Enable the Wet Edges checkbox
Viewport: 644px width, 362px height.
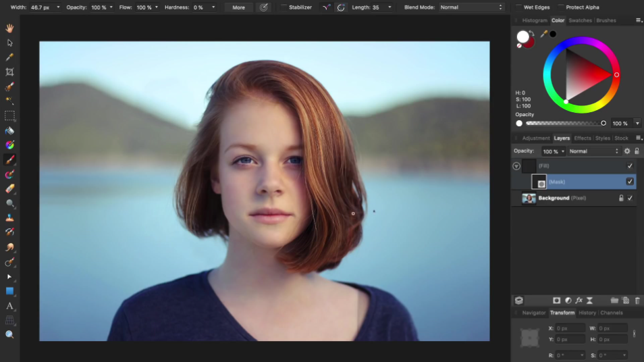[x=518, y=7]
